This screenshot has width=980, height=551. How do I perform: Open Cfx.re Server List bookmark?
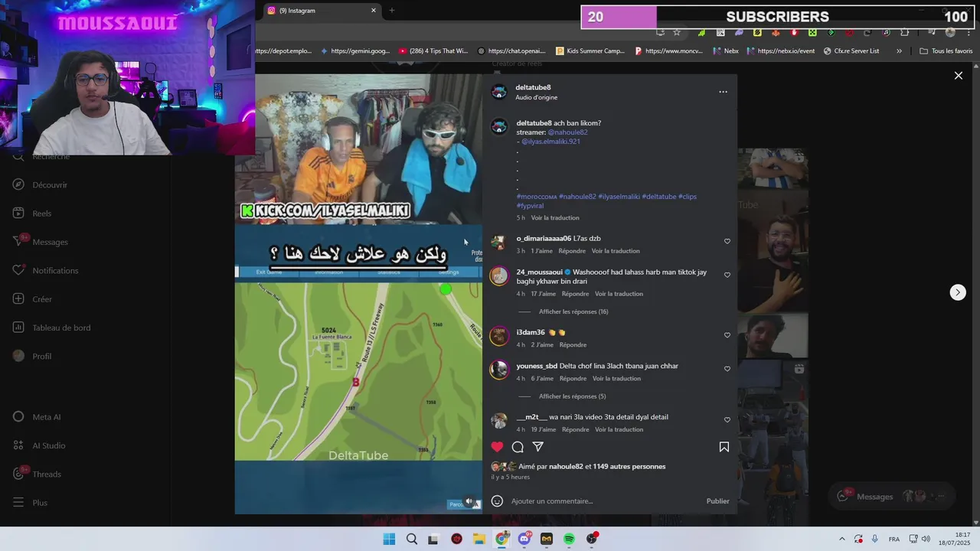pos(851,51)
